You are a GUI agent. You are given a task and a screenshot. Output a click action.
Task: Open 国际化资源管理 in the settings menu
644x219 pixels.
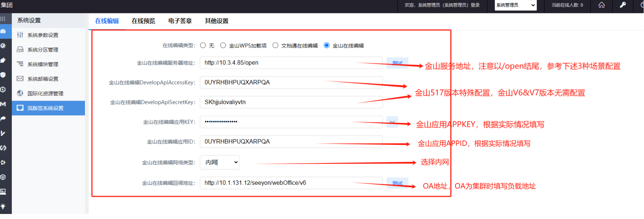coord(48,93)
